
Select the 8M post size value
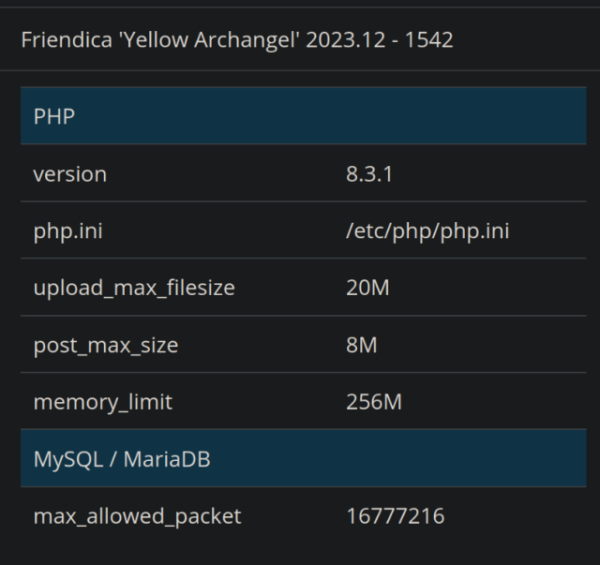pos(362,345)
